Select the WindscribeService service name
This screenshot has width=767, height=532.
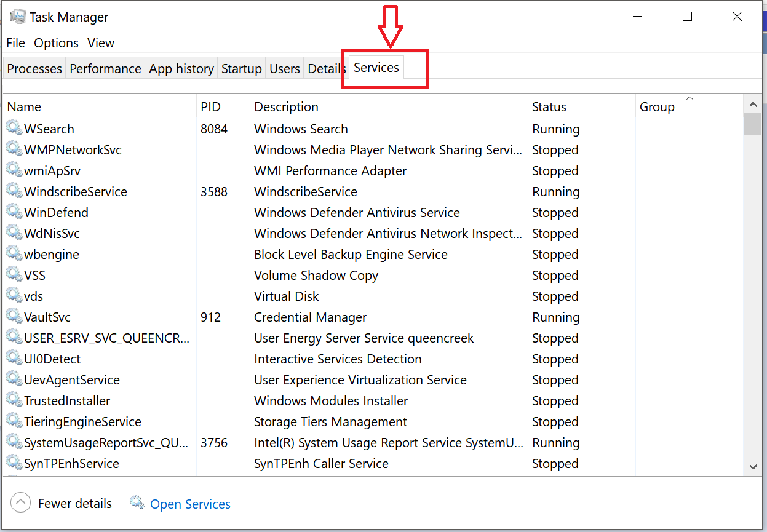pos(76,192)
